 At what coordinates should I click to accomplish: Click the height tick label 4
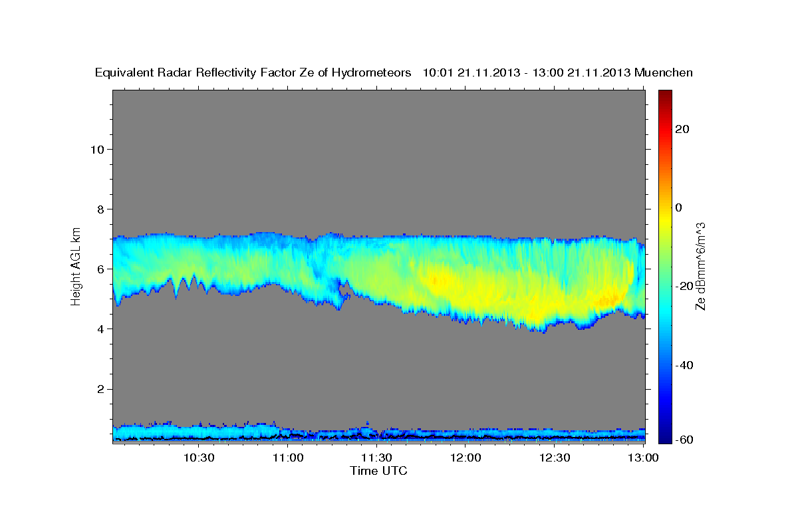coord(100,329)
